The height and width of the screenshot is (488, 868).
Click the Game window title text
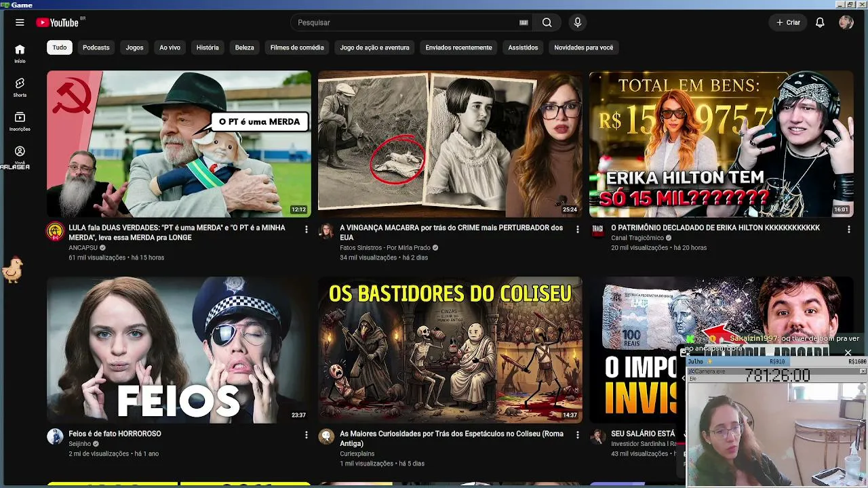click(22, 5)
